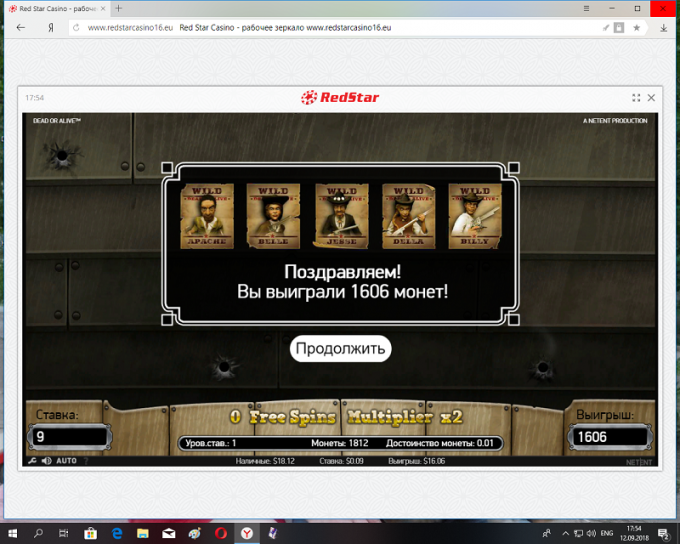Click the 17:54 game clock
The height and width of the screenshot is (544, 680).
tap(34, 98)
